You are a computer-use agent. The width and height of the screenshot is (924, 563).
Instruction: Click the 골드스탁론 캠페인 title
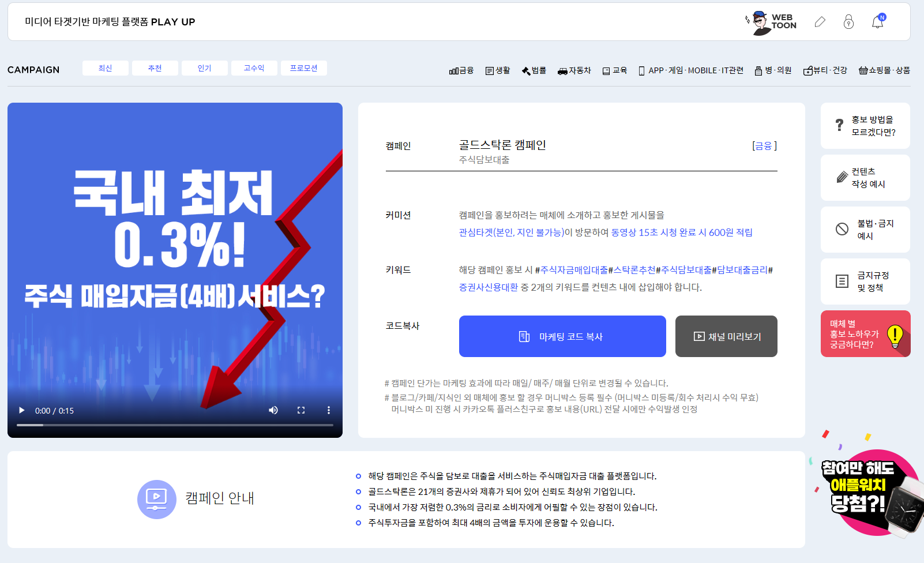coord(502,145)
